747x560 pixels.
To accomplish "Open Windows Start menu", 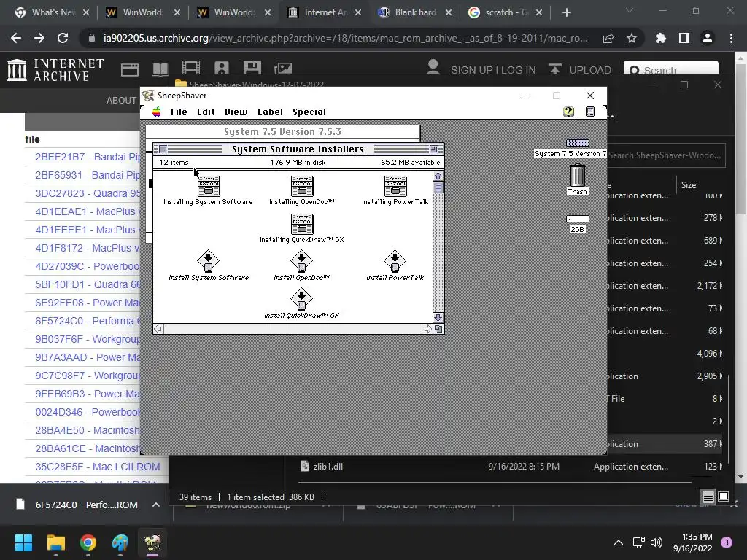I will click(23, 542).
